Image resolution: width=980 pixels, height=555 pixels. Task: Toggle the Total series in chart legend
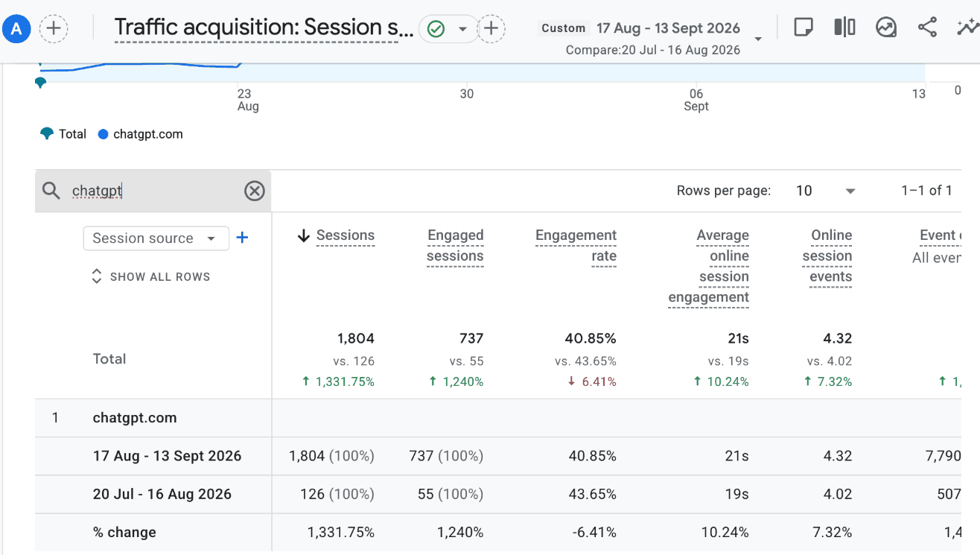pyautogui.click(x=63, y=134)
